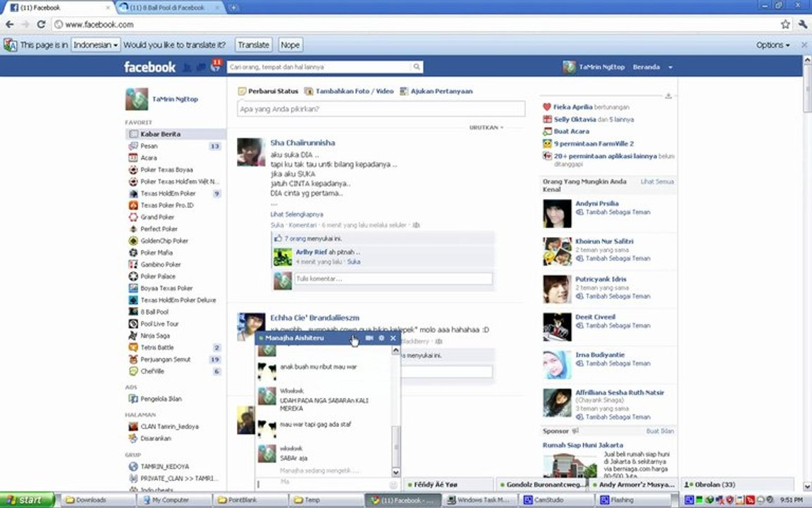Viewport: 812px width, 508px height.
Task: Open translate bar Options dropdown
Action: 773,45
